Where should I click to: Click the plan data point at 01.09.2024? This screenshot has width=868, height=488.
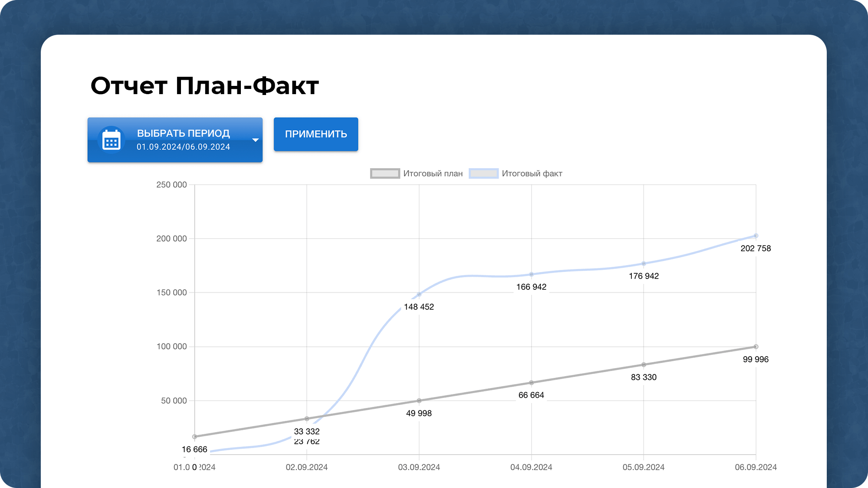194,437
